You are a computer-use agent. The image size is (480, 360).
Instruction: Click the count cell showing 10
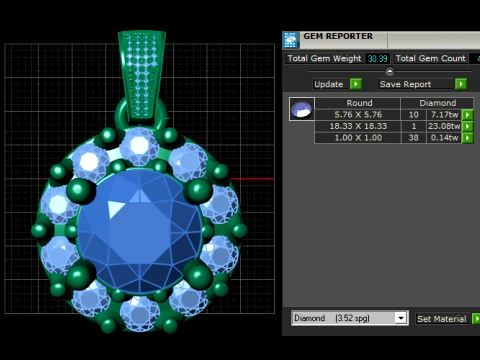414,115
